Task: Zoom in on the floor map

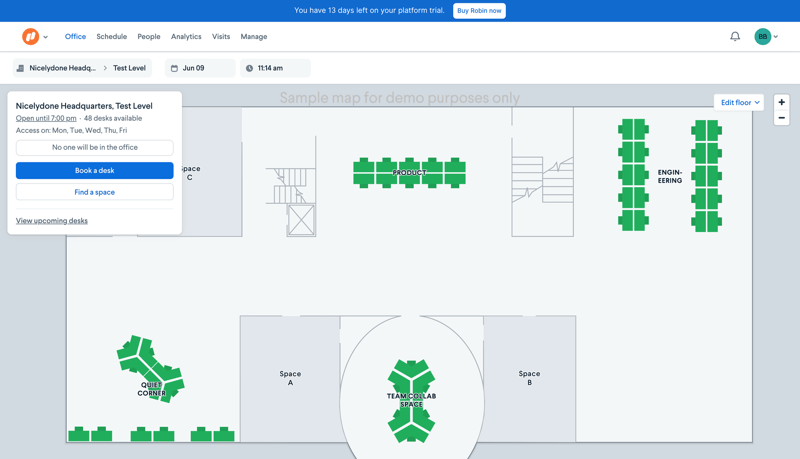Action: 782,102
